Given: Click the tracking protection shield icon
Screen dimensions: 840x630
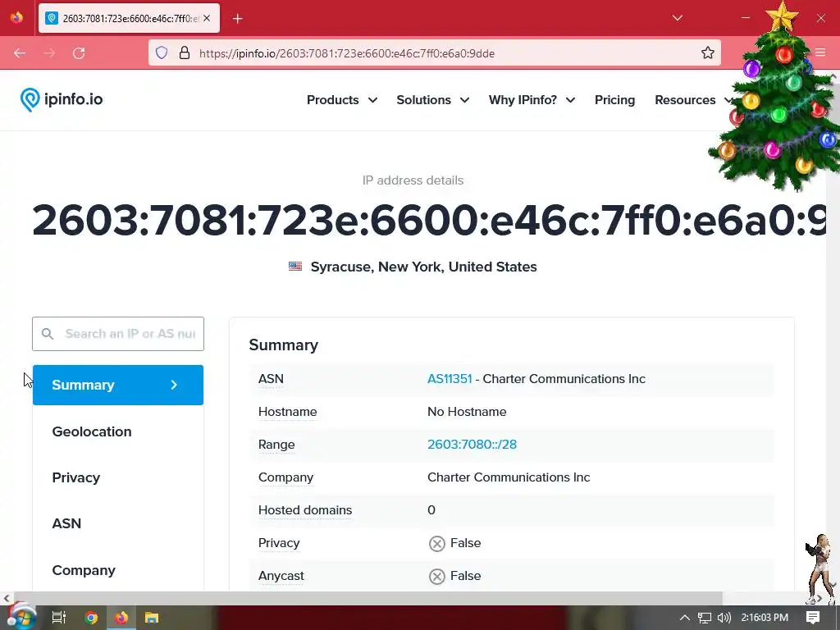Looking at the screenshot, I should tap(162, 53).
